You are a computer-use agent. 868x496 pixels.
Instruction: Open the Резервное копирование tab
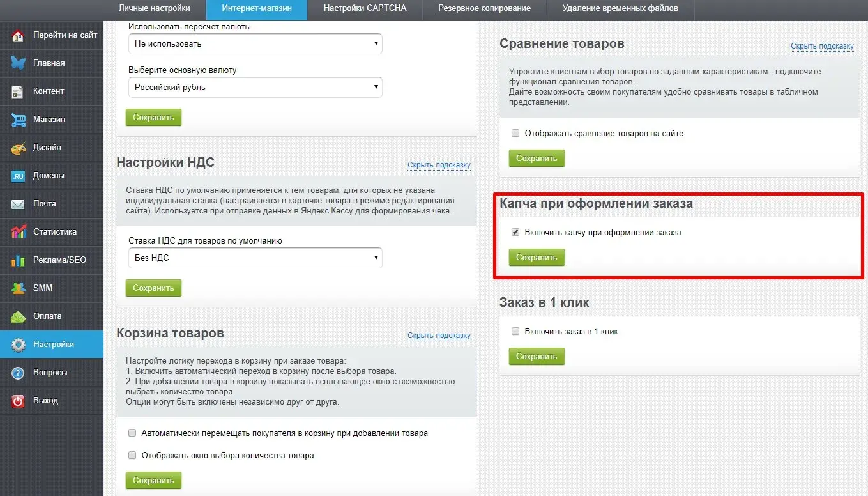[x=484, y=8]
